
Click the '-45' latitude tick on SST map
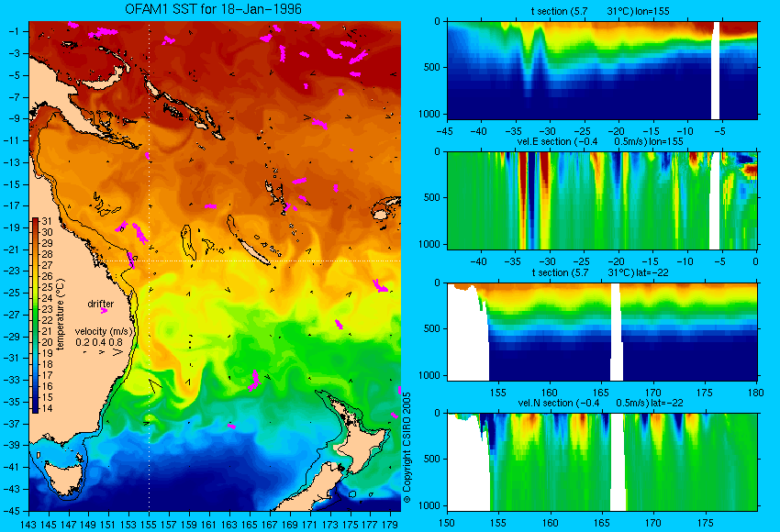(11, 511)
